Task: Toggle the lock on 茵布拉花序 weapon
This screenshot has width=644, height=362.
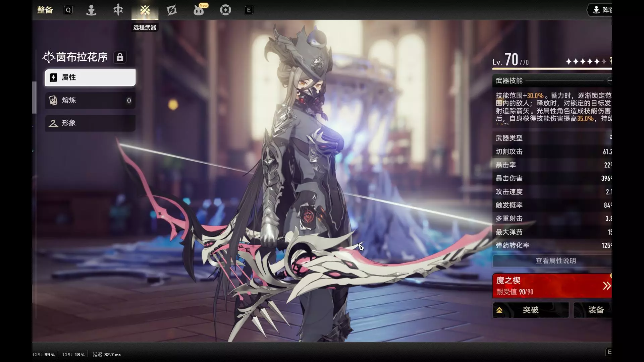Action: point(120,57)
